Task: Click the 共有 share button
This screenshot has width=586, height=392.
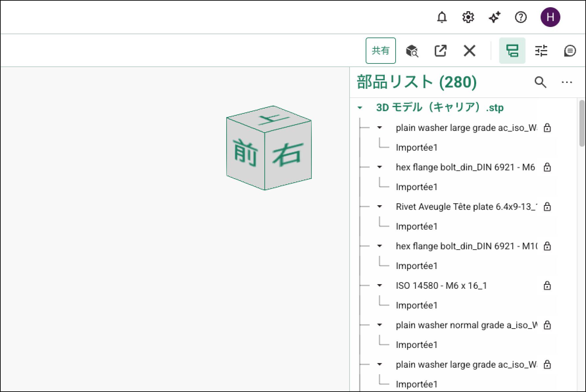Action: [380, 51]
